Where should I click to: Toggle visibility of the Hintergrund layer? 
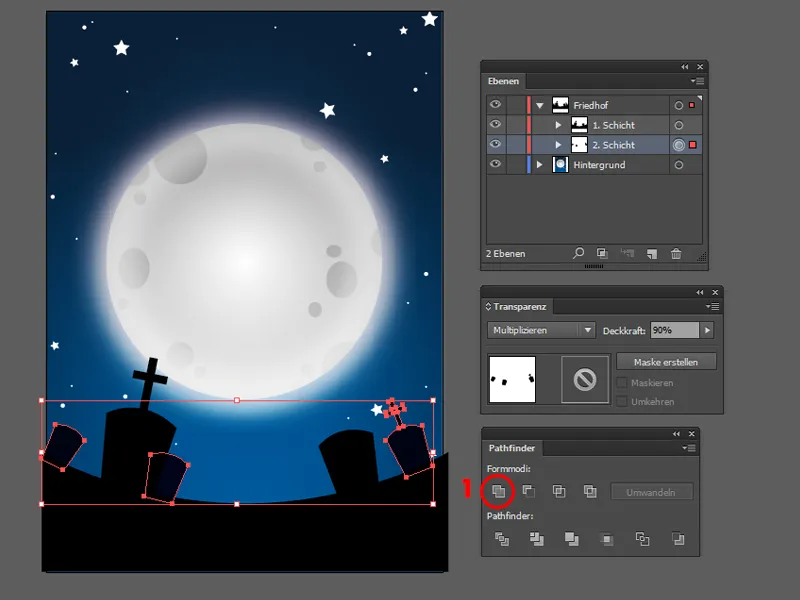(496, 165)
